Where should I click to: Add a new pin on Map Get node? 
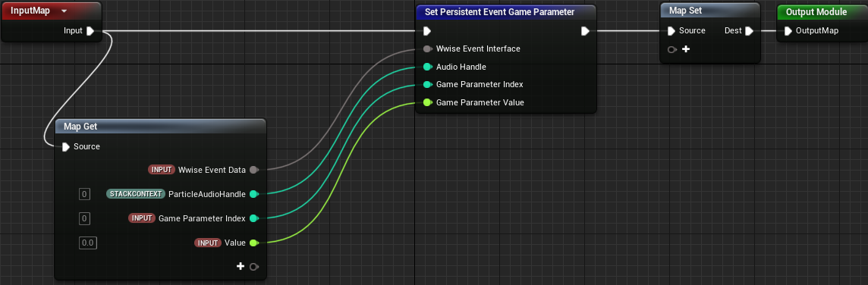click(241, 267)
